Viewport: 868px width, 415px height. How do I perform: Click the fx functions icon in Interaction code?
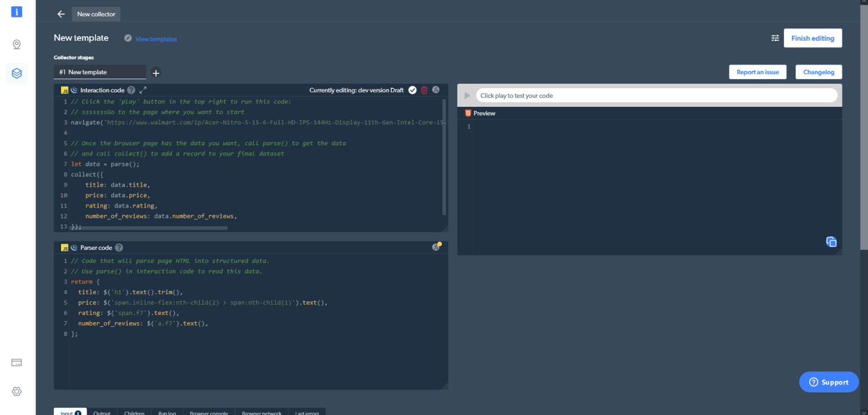pyautogui.click(x=436, y=90)
